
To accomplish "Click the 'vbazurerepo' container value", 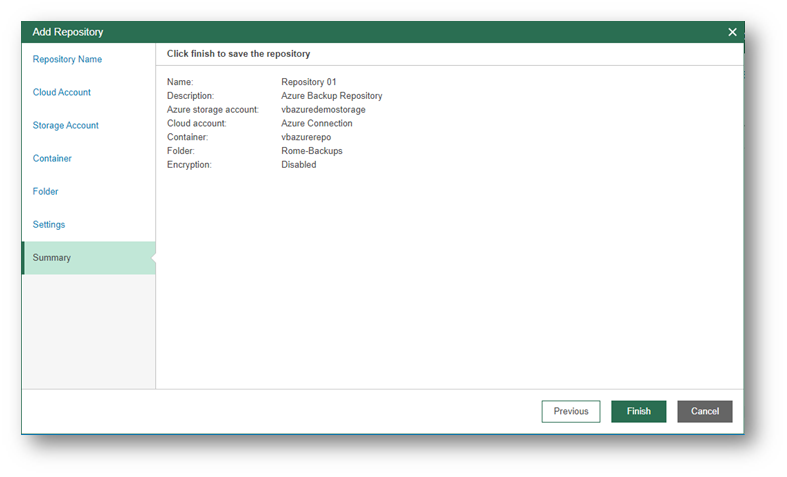I will click(x=306, y=137).
